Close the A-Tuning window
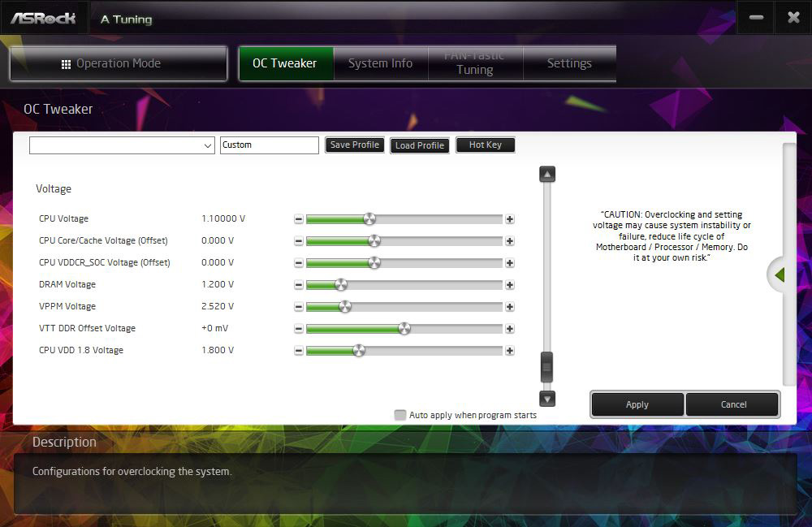The height and width of the screenshot is (527, 812). point(793,18)
